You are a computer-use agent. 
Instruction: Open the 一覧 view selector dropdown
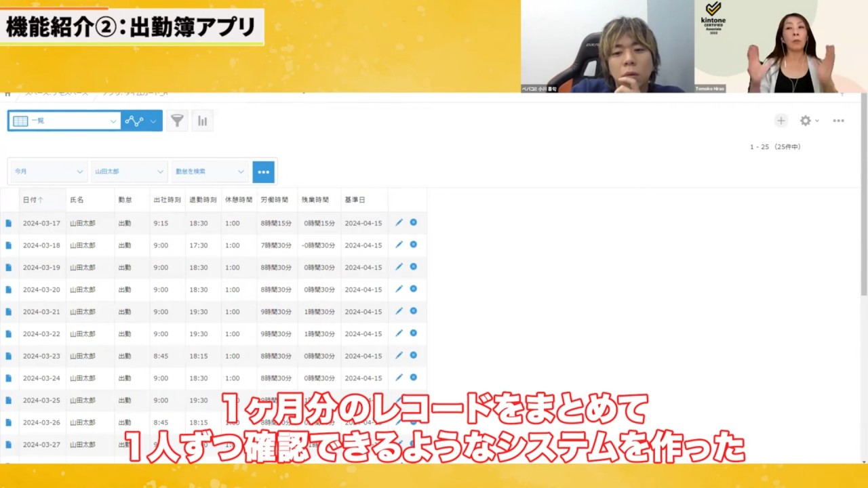coord(64,120)
